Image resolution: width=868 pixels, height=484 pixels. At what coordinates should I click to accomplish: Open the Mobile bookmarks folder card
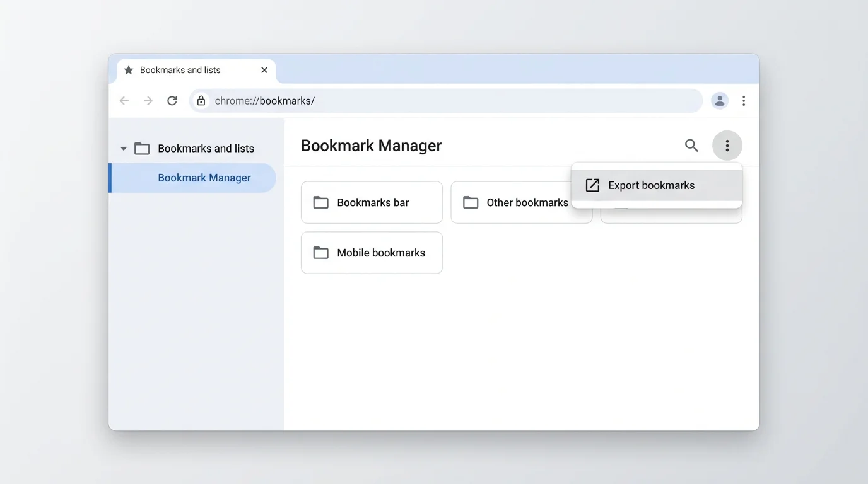(372, 253)
